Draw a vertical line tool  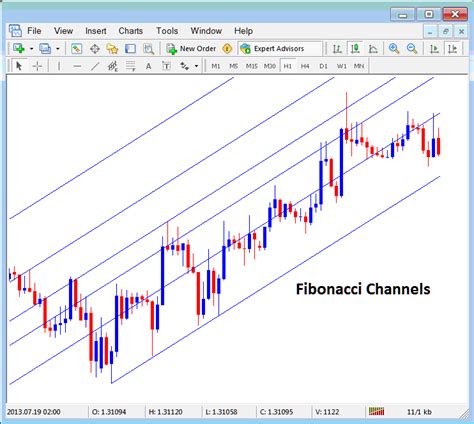(59, 66)
